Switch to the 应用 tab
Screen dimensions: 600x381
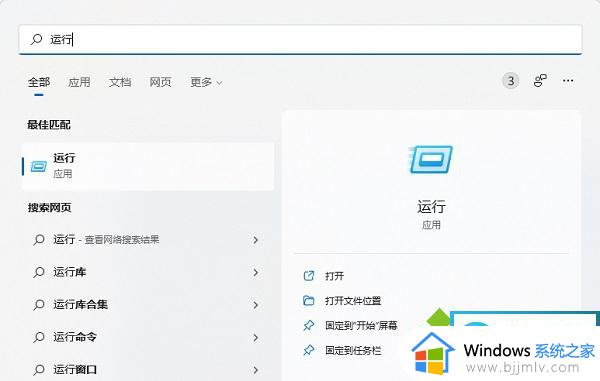[79, 82]
